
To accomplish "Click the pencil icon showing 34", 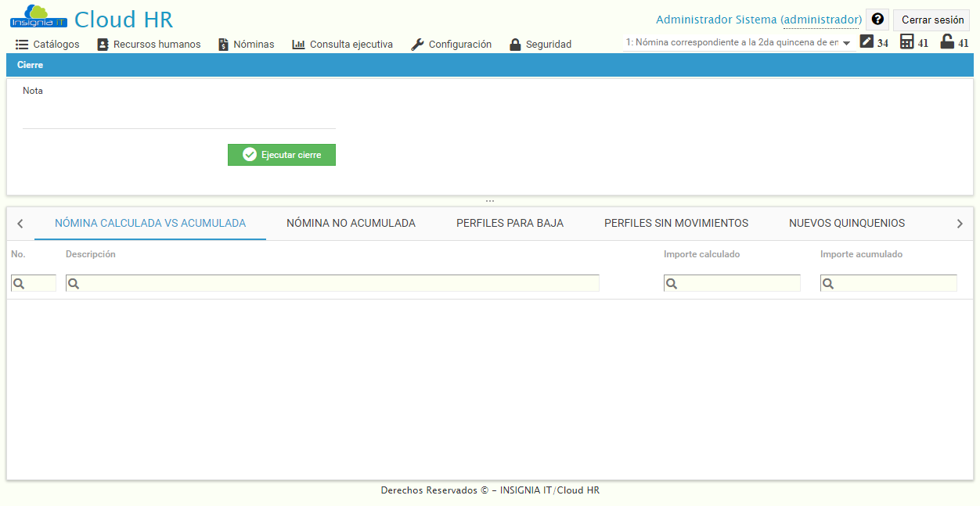I will pyautogui.click(x=865, y=41).
